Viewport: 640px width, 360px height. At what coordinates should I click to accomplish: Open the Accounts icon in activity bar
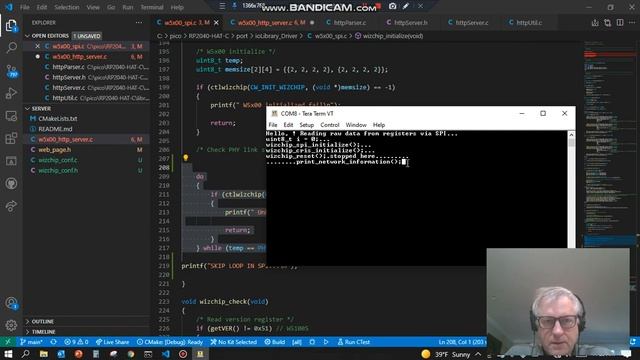tap(11, 303)
